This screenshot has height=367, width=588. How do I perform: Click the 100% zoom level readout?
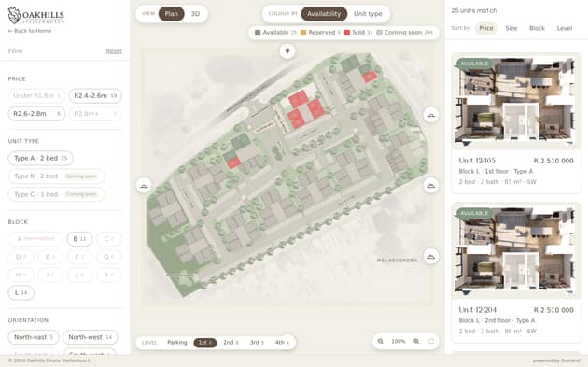[x=399, y=341]
